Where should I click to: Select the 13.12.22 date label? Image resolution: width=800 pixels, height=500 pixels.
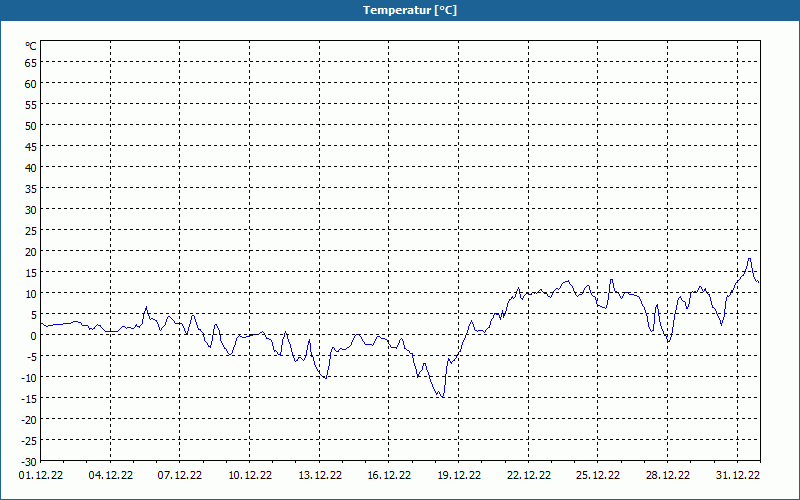[320, 475]
